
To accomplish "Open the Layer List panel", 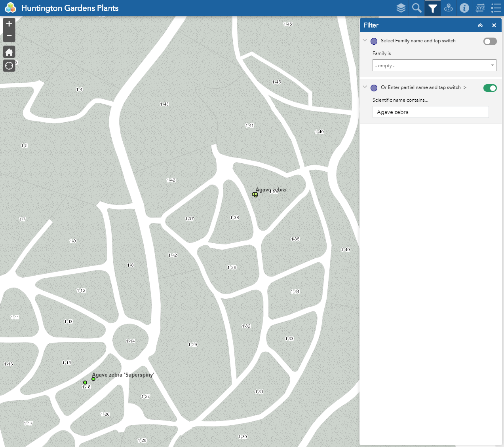I will [x=401, y=8].
